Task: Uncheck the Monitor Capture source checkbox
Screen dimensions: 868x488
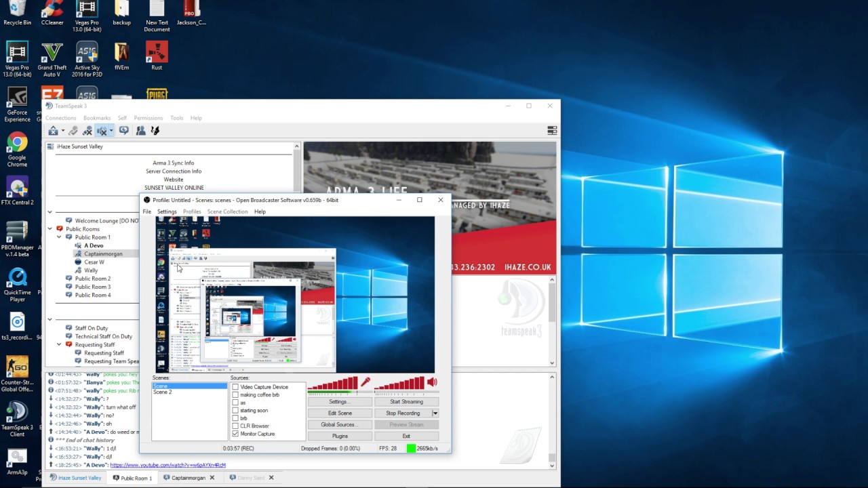Action: (x=235, y=434)
